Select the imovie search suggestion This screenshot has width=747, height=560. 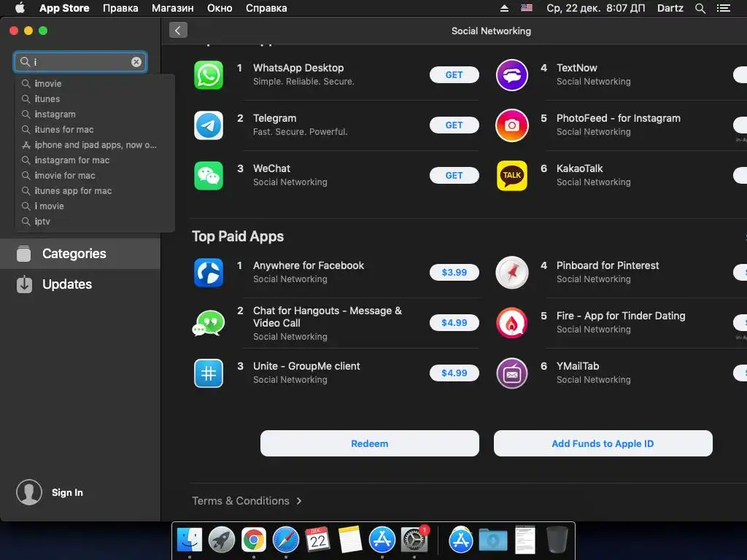pyautogui.click(x=95, y=83)
